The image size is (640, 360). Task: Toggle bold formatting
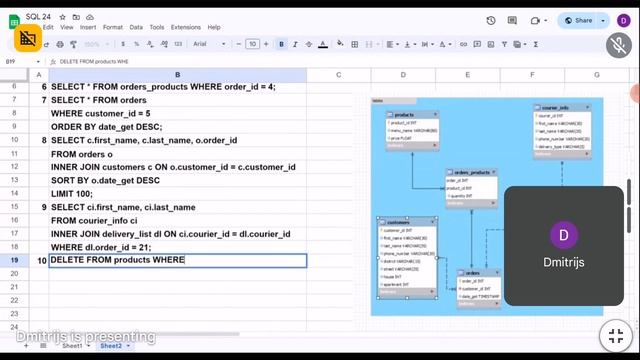coord(281,44)
